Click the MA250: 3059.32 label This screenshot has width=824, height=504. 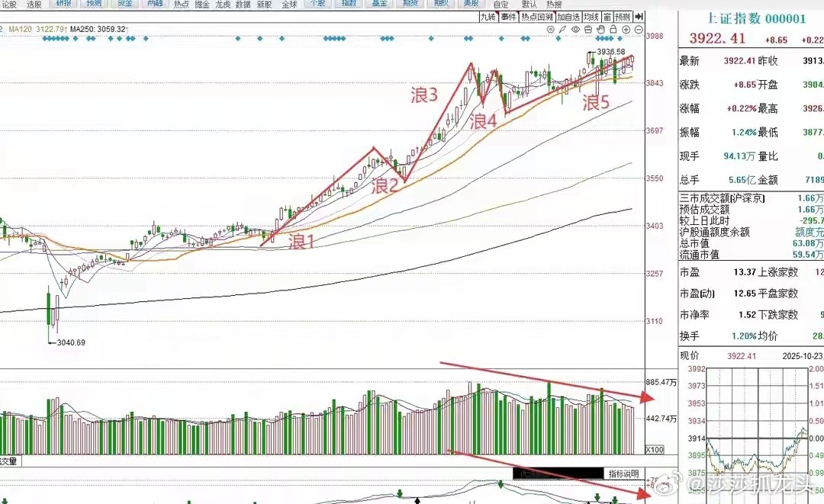pyautogui.click(x=98, y=29)
